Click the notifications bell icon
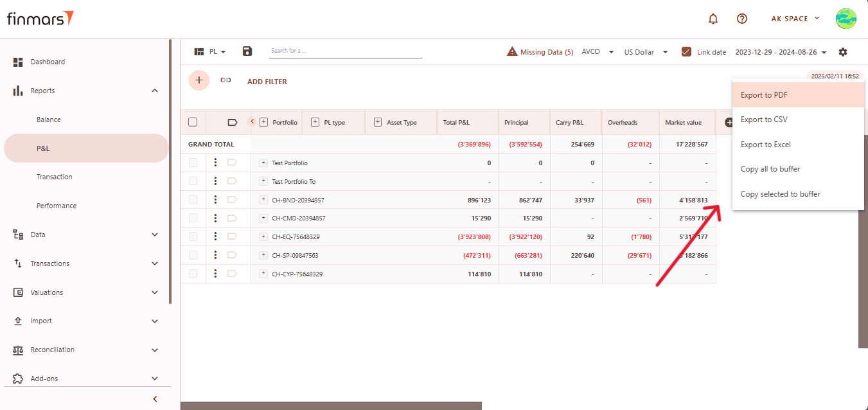 tap(713, 19)
